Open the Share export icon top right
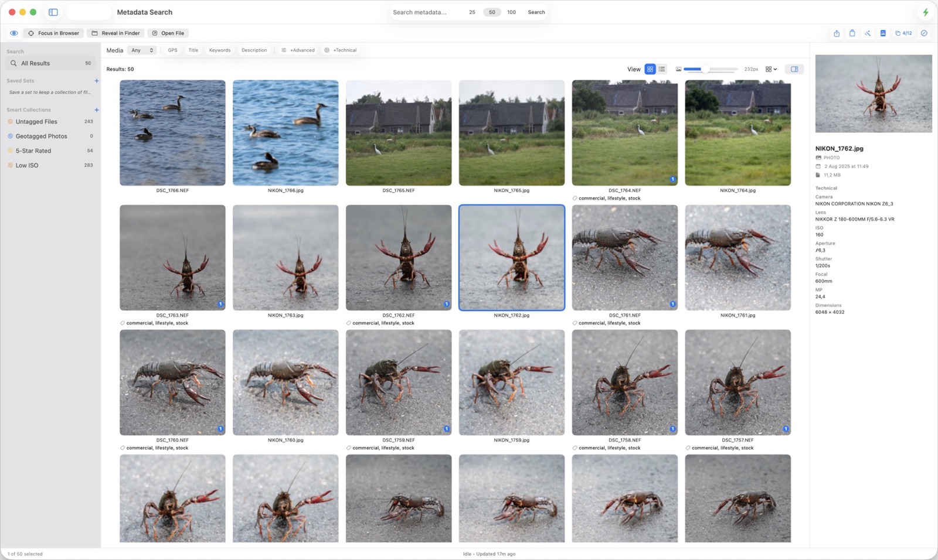 pos(836,33)
